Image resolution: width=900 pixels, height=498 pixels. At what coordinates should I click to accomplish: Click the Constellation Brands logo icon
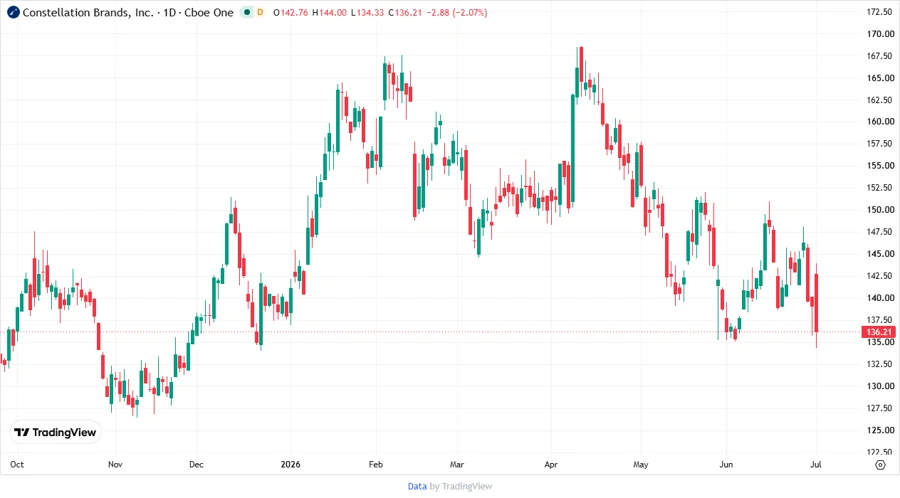[x=13, y=12]
